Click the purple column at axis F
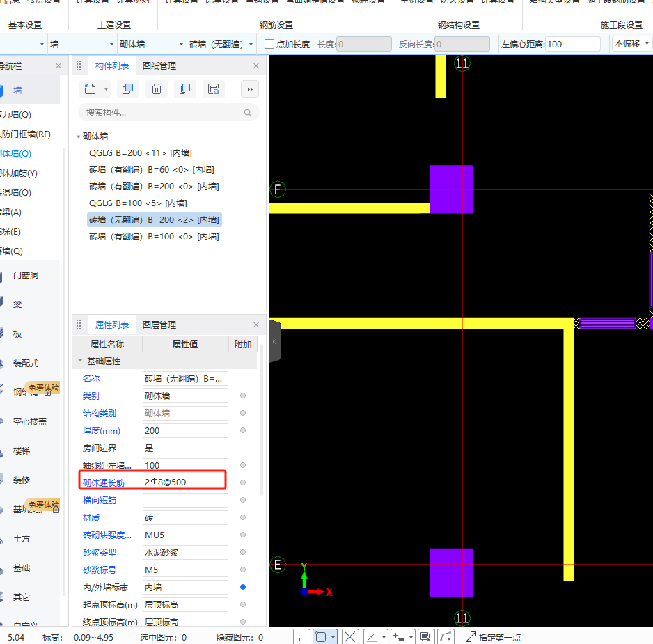The image size is (653, 644). 451,189
